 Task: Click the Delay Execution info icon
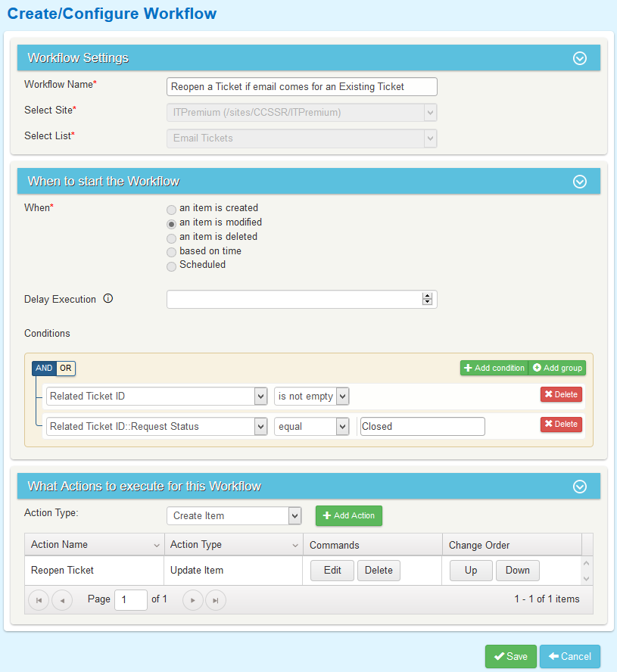108,299
